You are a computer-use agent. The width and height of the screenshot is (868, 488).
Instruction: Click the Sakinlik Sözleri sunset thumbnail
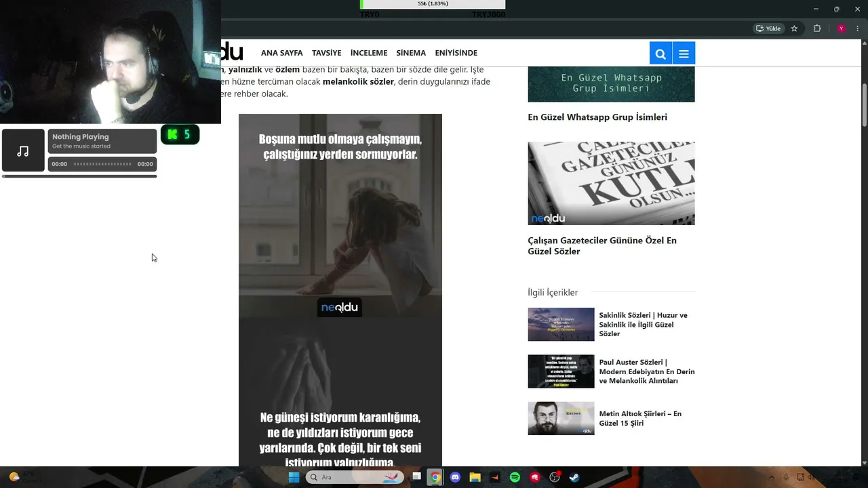point(561,325)
